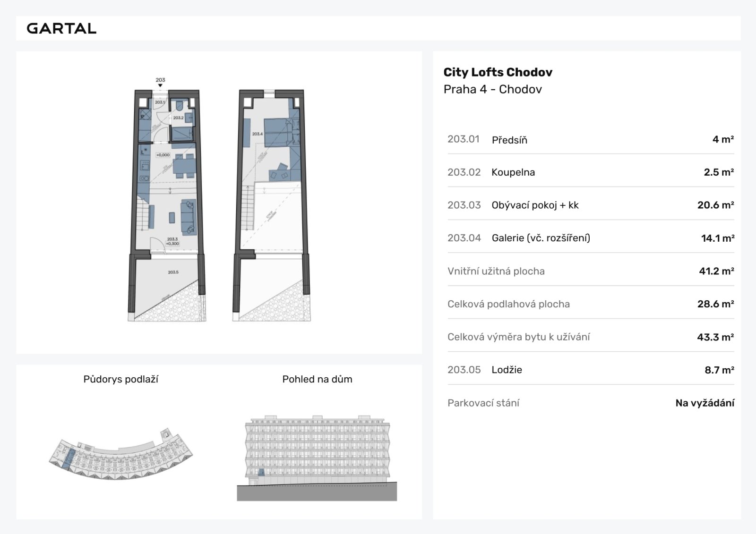Click the 'Parkovací stání' label
756x534 pixels.
coord(483,403)
